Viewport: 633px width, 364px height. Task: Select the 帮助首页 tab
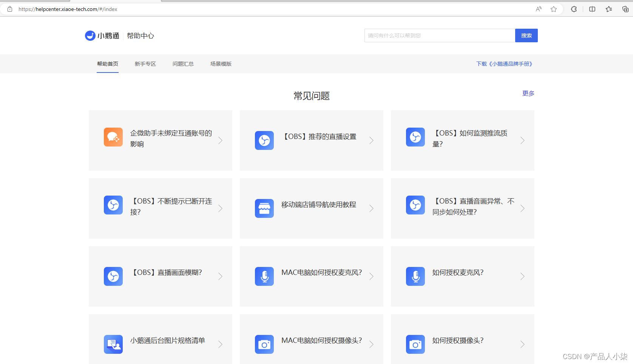pos(108,64)
